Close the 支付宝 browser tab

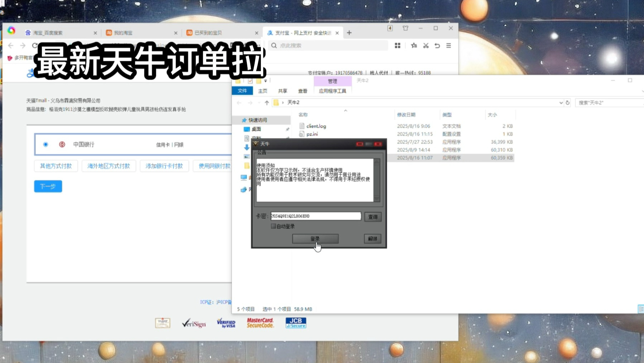(x=337, y=33)
